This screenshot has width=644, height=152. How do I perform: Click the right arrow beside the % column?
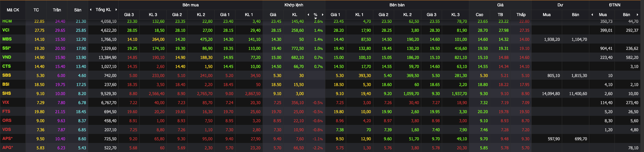pyautogui.click(x=323, y=15)
